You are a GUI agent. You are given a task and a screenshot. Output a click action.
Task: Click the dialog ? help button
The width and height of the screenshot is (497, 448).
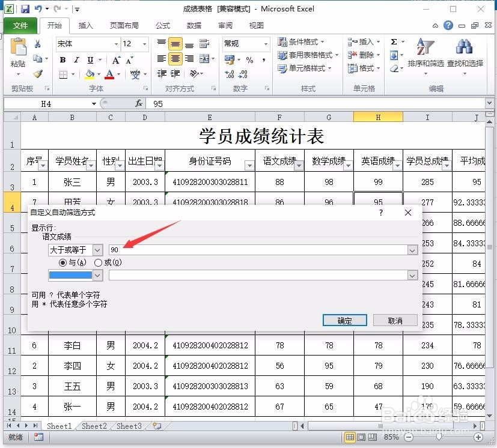coord(380,213)
